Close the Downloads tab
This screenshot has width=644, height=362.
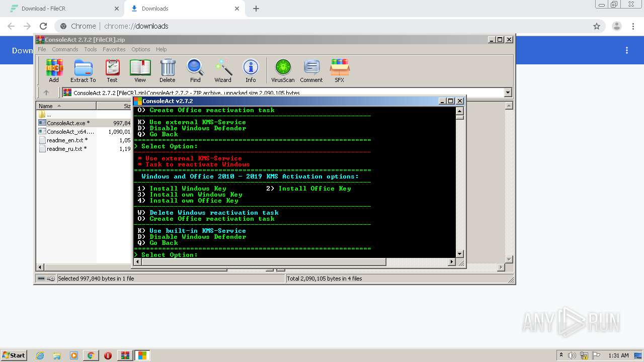click(237, 9)
